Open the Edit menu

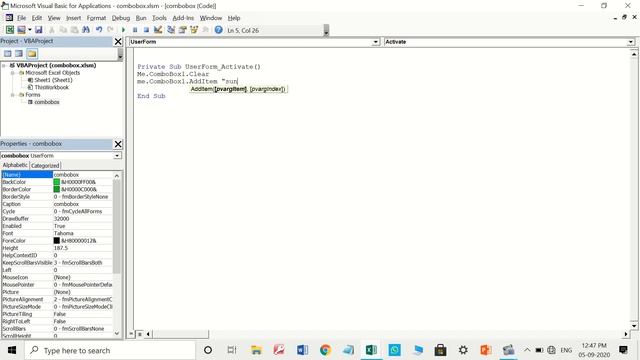click(37, 18)
